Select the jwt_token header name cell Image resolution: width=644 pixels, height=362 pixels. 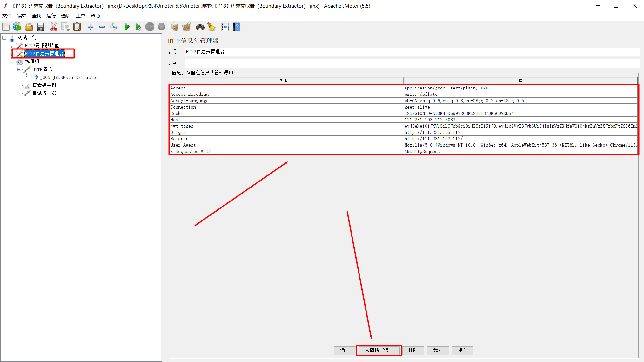pyautogui.click(x=286, y=126)
